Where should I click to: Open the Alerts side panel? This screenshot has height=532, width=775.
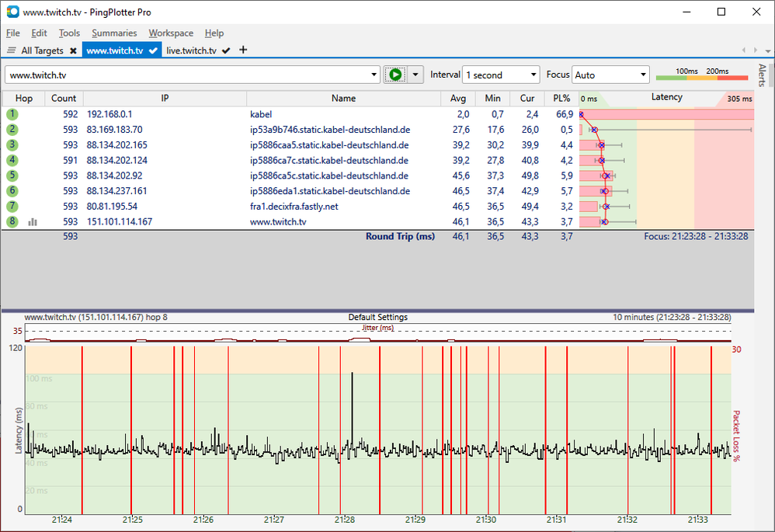[x=762, y=75]
